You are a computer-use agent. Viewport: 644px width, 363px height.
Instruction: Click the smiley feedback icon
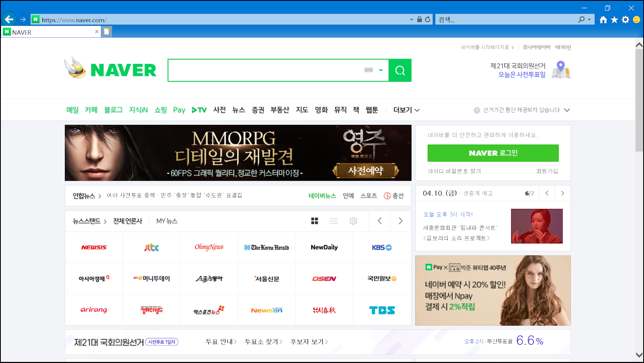(x=636, y=20)
